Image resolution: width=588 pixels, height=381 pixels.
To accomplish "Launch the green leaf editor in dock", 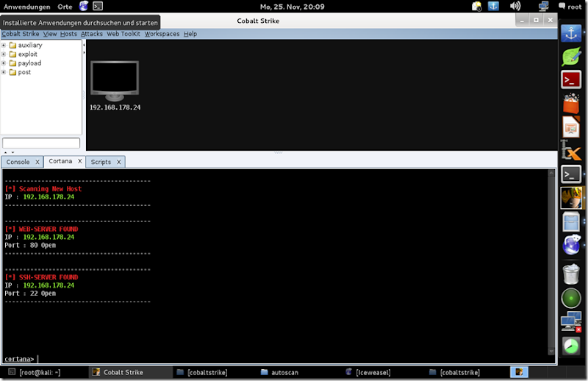I will pos(571,57).
